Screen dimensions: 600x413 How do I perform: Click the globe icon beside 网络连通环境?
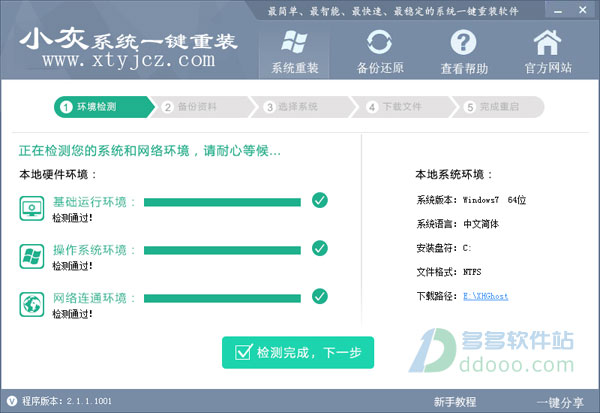point(31,302)
